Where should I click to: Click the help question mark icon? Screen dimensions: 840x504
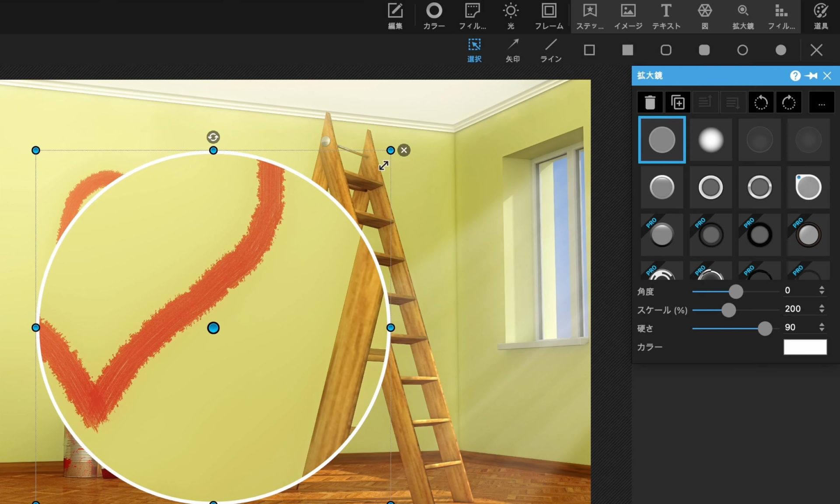795,76
